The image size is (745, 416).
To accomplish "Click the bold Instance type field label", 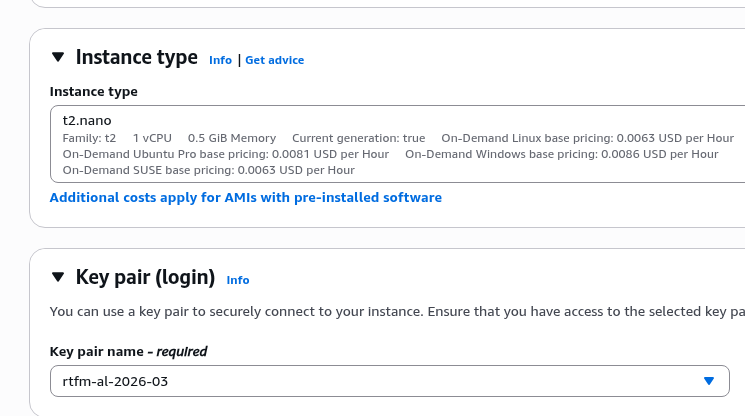I will click(94, 92).
